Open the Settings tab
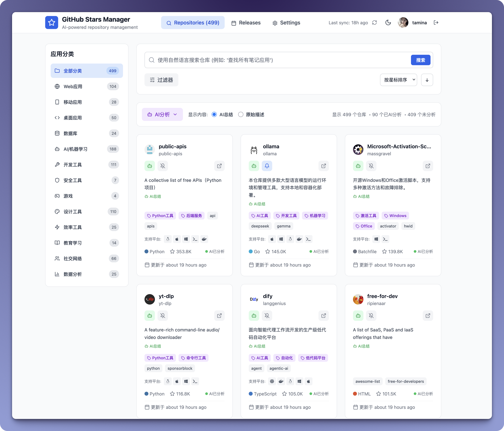The height and width of the screenshot is (431, 504). tap(286, 23)
